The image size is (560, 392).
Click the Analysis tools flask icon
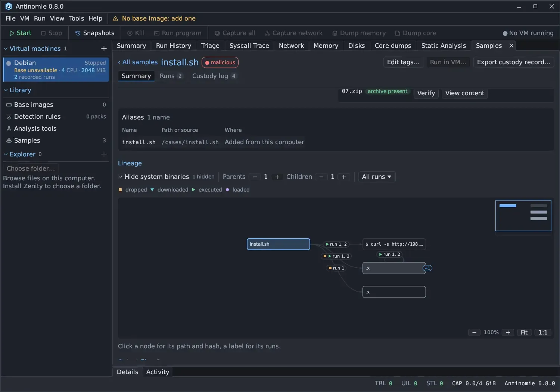(x=9, y=129)
